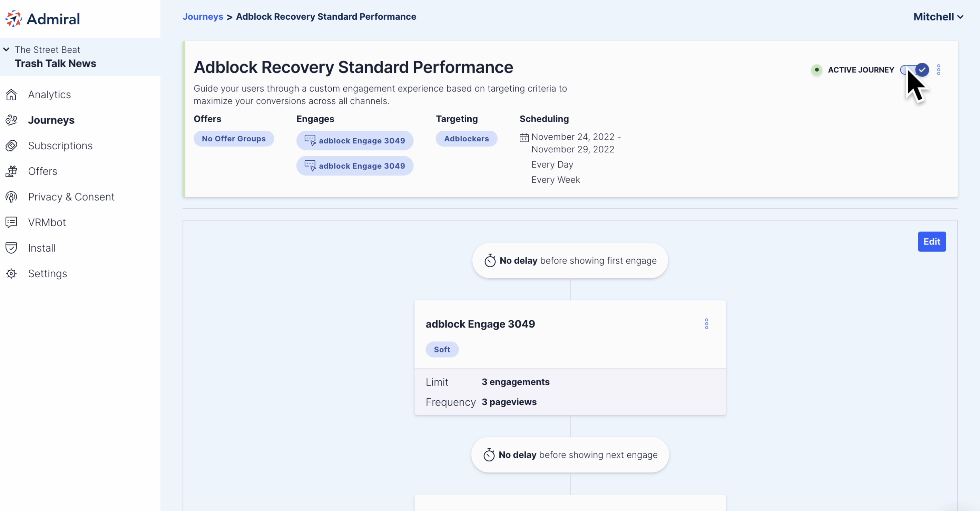Click the green active status dot
The width and height of the screenshot is (980, 511).
click(x=816, y=70)
